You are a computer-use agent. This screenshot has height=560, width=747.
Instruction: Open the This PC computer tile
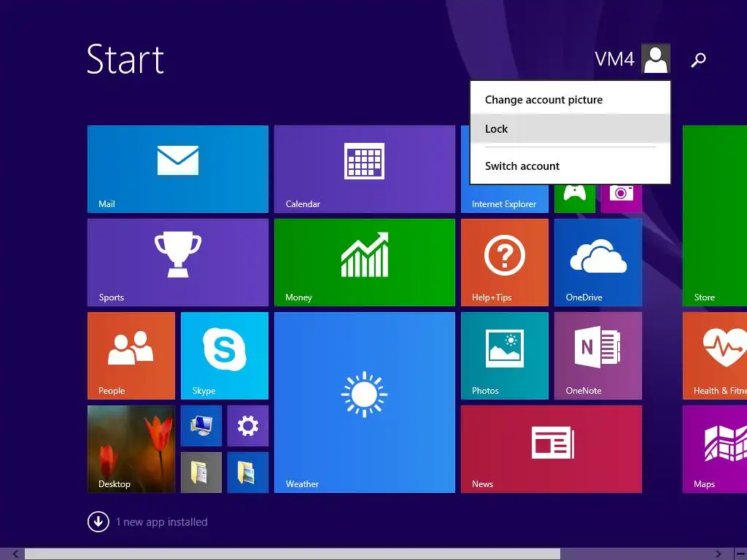[201, 426]
